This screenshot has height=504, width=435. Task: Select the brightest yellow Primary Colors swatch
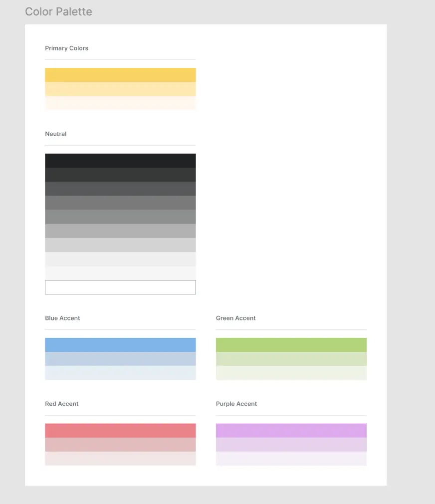pos(120,75)
